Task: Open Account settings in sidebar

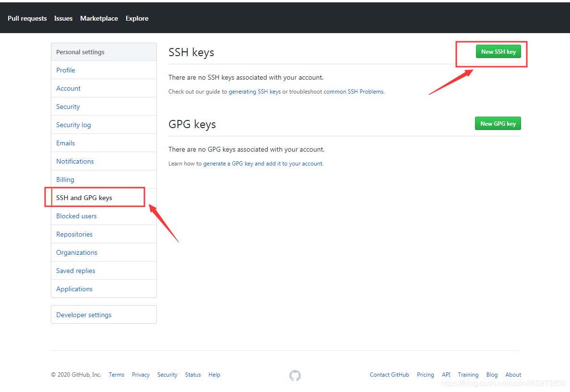Action: coord(104,88)
